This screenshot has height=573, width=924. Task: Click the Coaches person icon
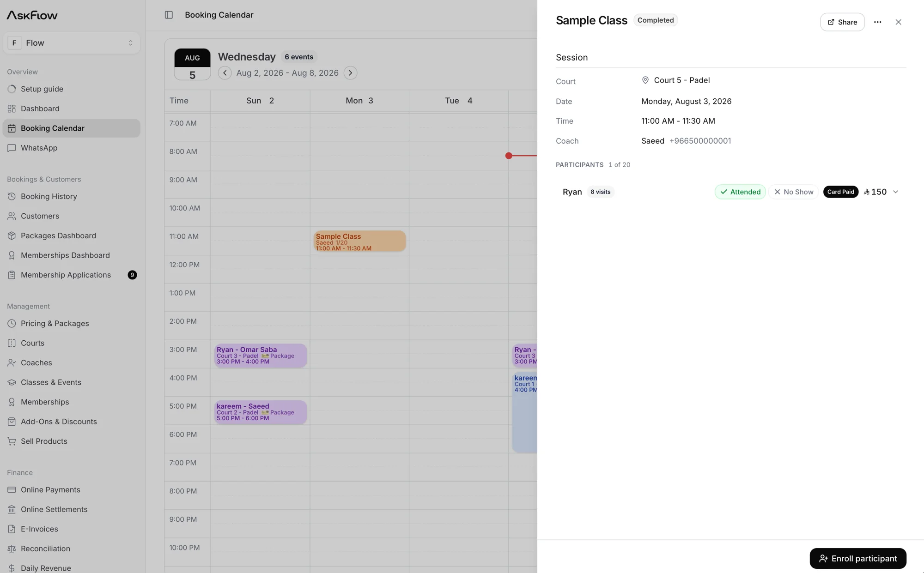click(x=12, y=362)
